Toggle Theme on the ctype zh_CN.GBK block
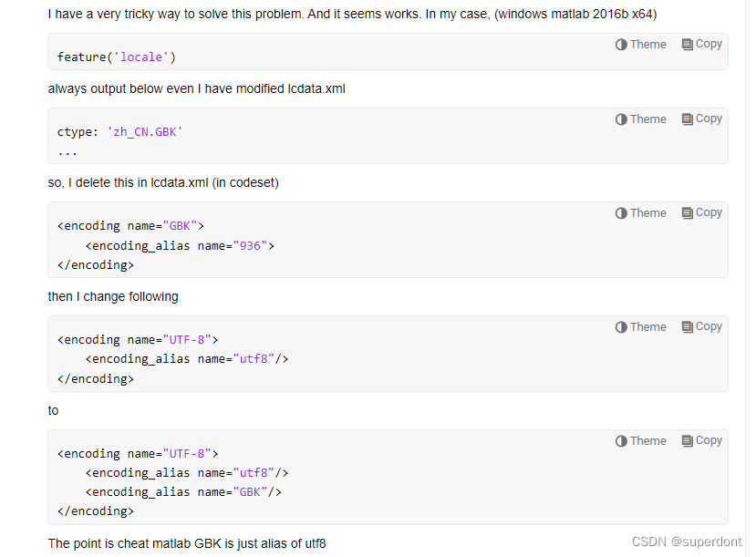The height and width of the screenshot is (557, 756). [640, 119]
